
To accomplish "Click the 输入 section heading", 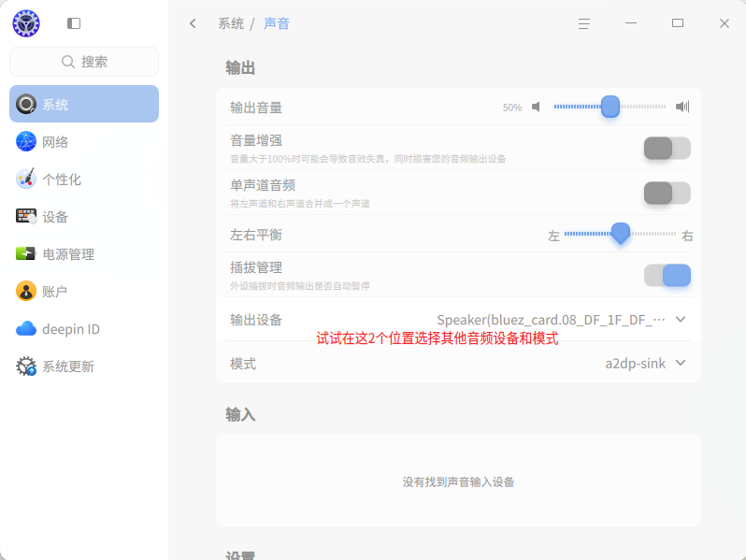I will point(240,415).
